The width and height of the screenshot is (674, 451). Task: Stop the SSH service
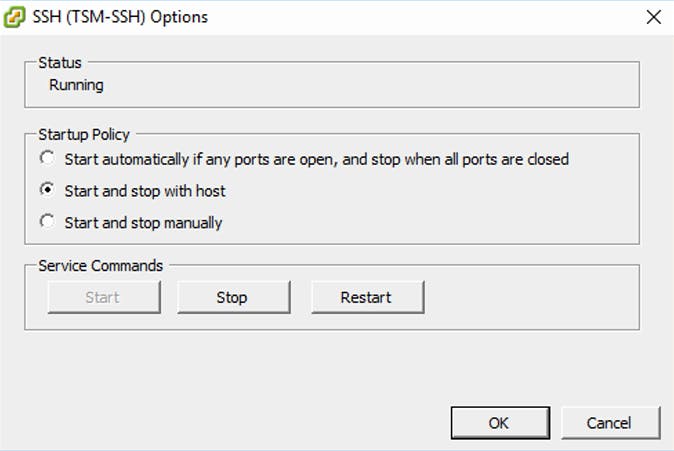point(232,297)
